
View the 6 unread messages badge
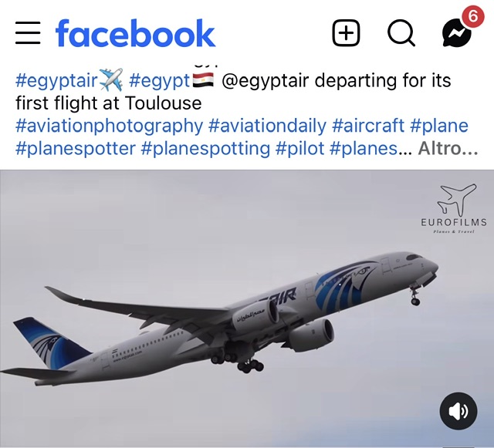(x=473, y=16)
